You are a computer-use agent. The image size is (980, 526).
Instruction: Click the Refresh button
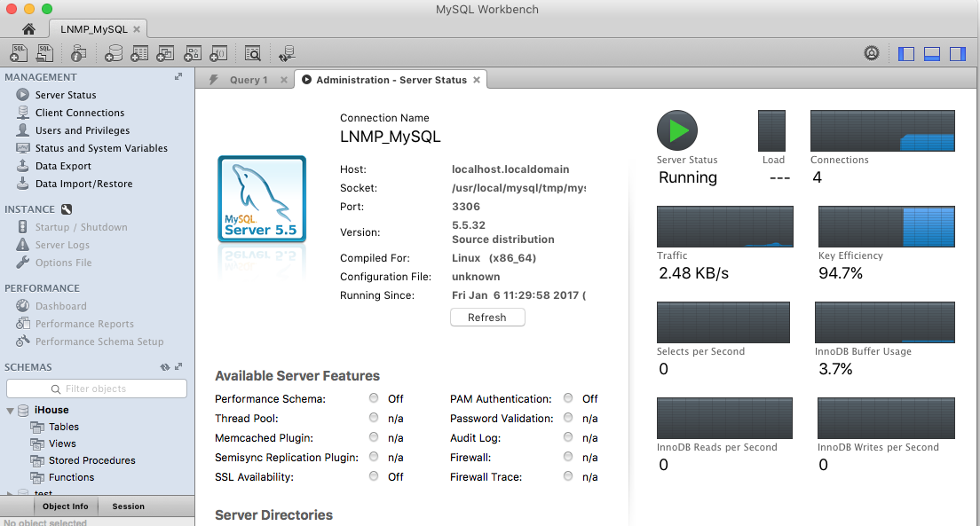pyautogui.click(x=487, y=318)
